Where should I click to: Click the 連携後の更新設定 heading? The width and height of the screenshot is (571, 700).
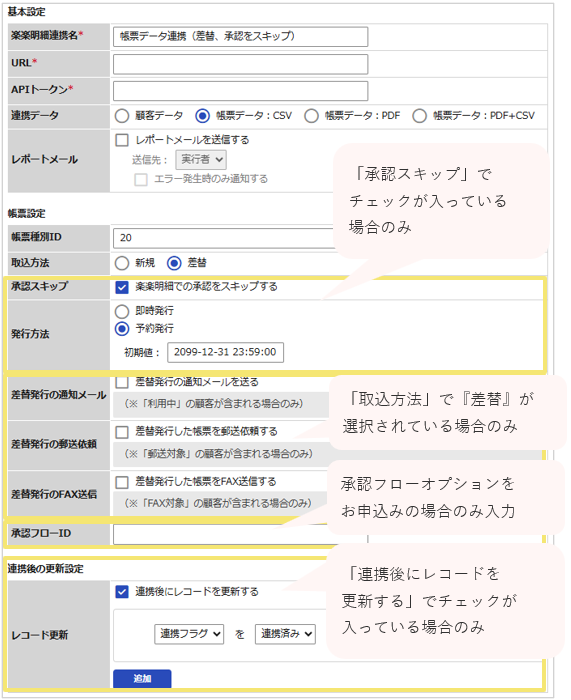pos(46,569)
